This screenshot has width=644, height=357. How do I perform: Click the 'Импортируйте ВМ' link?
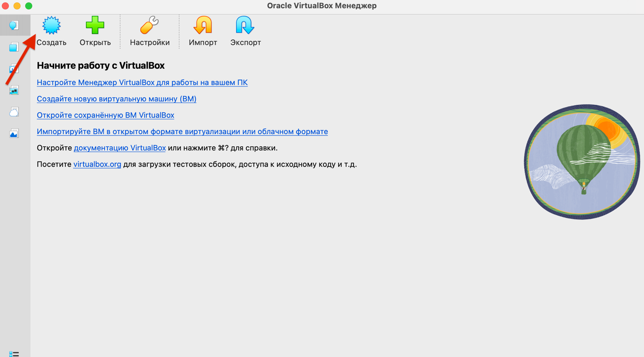click(x=182, y=131)
